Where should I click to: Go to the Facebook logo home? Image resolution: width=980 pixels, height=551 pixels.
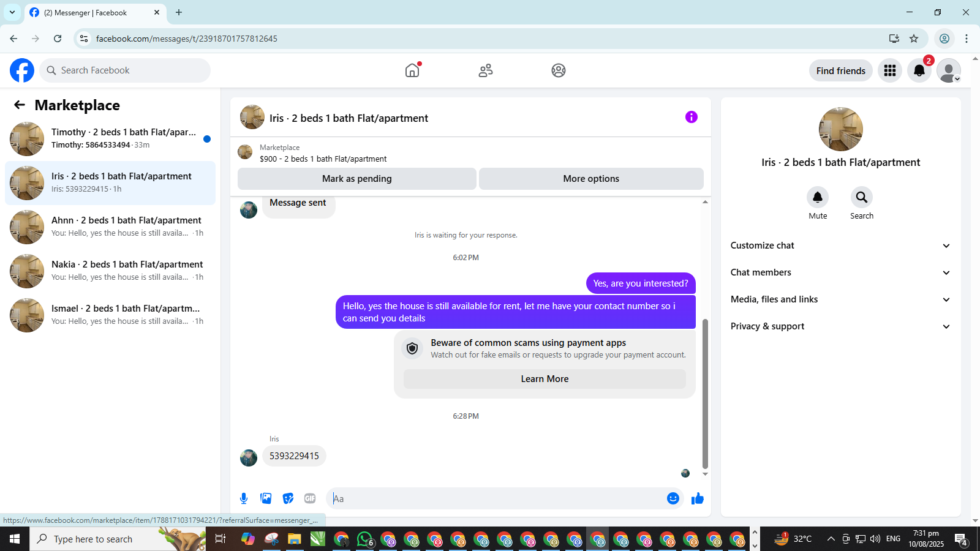[x=22, y=70]
